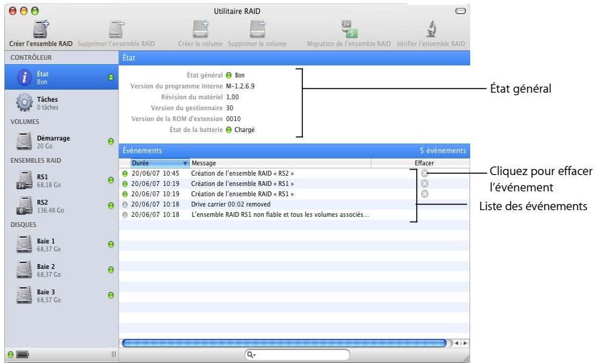This screenshot has height=364, width=595.
Task: Click the green status dot next to RS2
Action: 111,205
